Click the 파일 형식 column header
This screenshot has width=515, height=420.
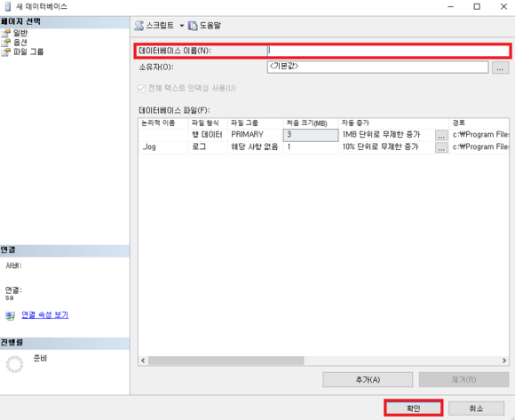208,123
